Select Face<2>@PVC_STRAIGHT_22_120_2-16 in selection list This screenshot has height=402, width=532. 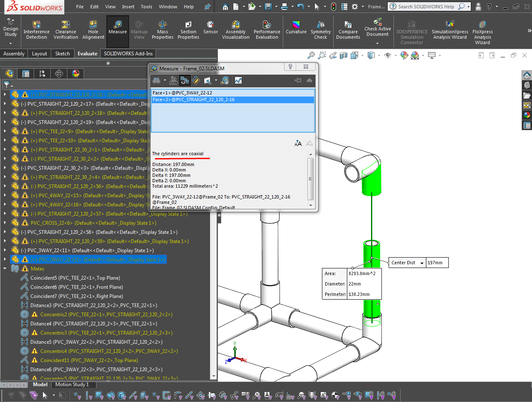pos(233,100)
